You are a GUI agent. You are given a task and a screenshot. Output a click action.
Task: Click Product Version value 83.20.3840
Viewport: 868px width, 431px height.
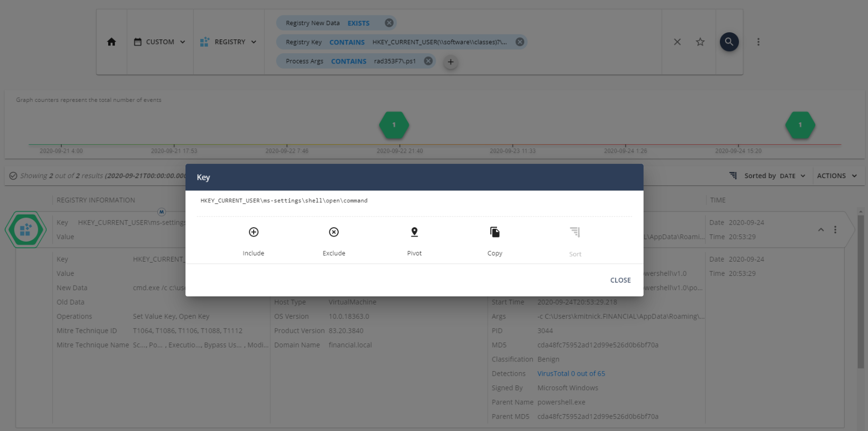(x=346, y=331)
